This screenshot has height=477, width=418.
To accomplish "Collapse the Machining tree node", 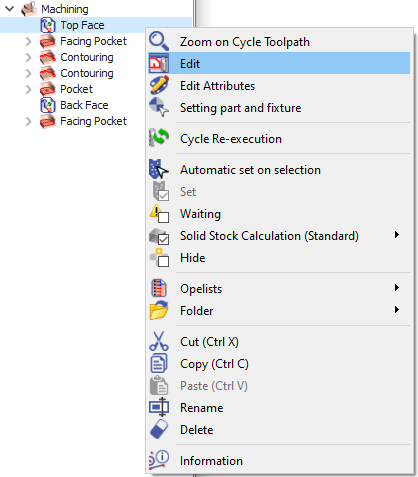I will coord(10,9).
